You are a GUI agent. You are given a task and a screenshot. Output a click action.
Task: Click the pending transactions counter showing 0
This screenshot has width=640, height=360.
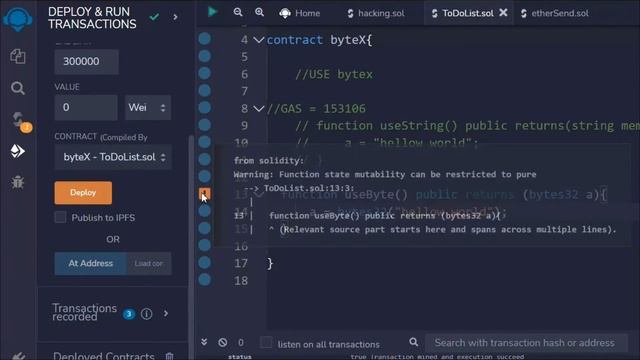241,342
